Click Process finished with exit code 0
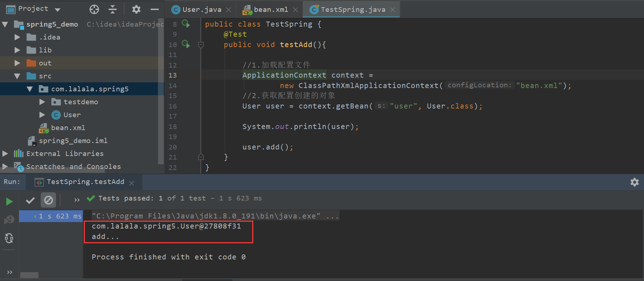The image size is (644, 281). (169, 257)
